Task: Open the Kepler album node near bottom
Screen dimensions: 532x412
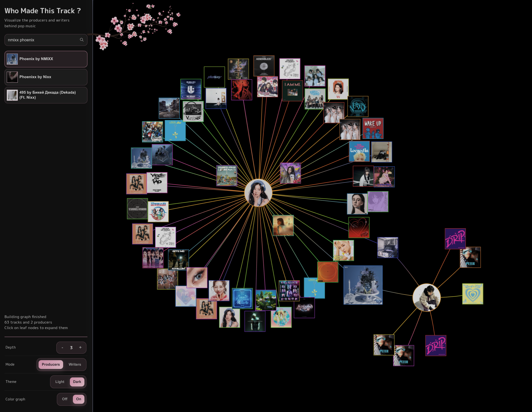Action: pos(304,308)
